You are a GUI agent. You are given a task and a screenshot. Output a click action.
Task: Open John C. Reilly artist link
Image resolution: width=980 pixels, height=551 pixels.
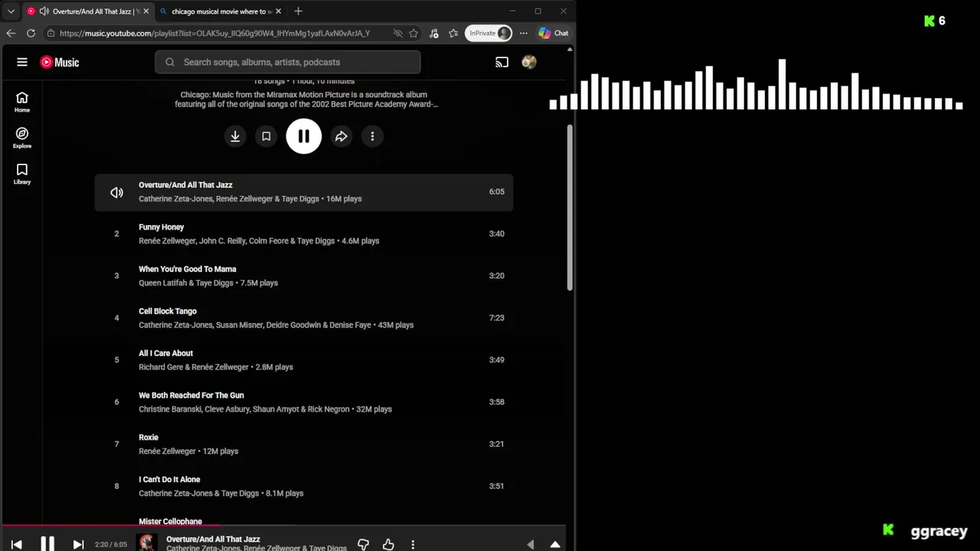tap(222, 241)
